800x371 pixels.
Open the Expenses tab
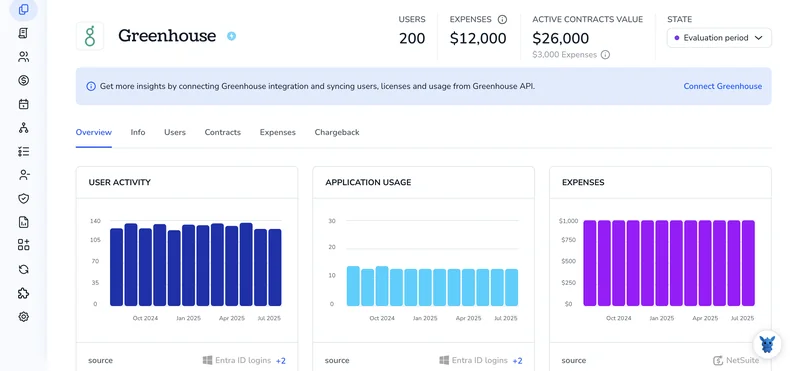[278, 132]
